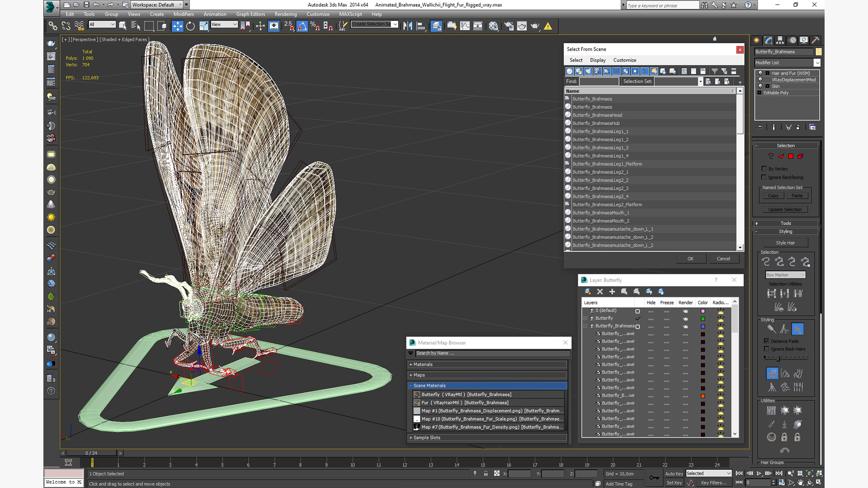The width and height of the screenshot is (868, 488).
Task: Open the Modifiers menu
Action: pyautogui.click(x=184, y=14)
